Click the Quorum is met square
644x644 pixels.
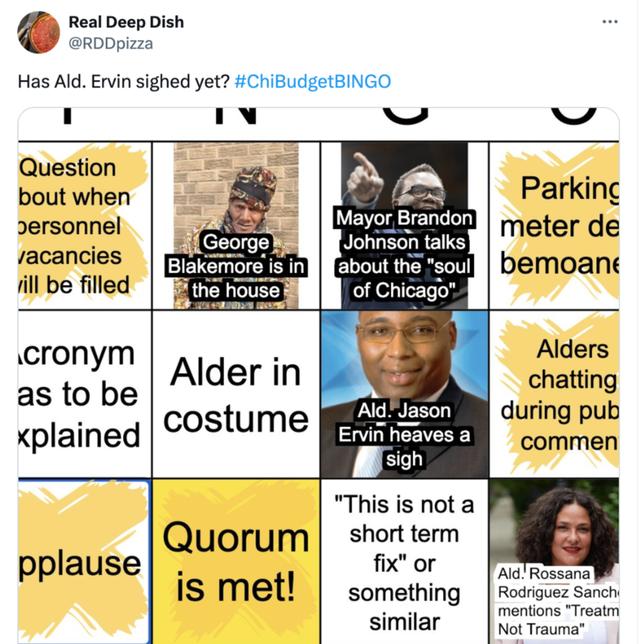coord(236,562)
